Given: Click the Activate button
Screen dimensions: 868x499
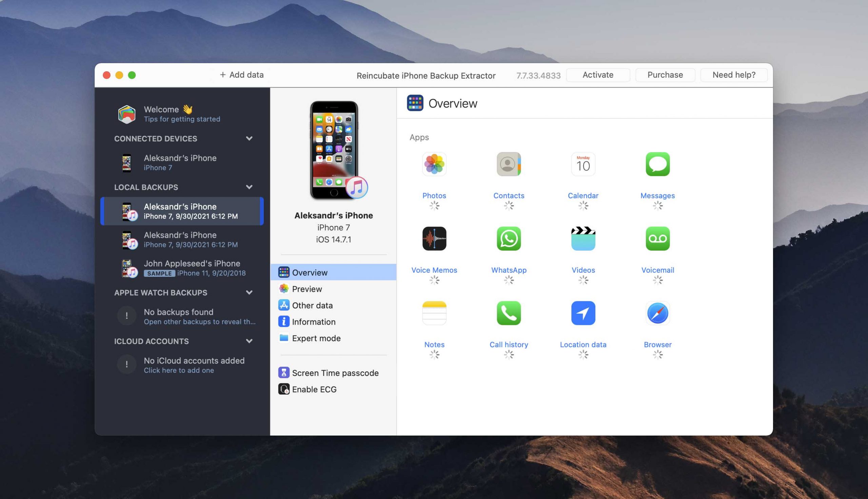Looking at the screenshot, I should (x=598, y=75).
